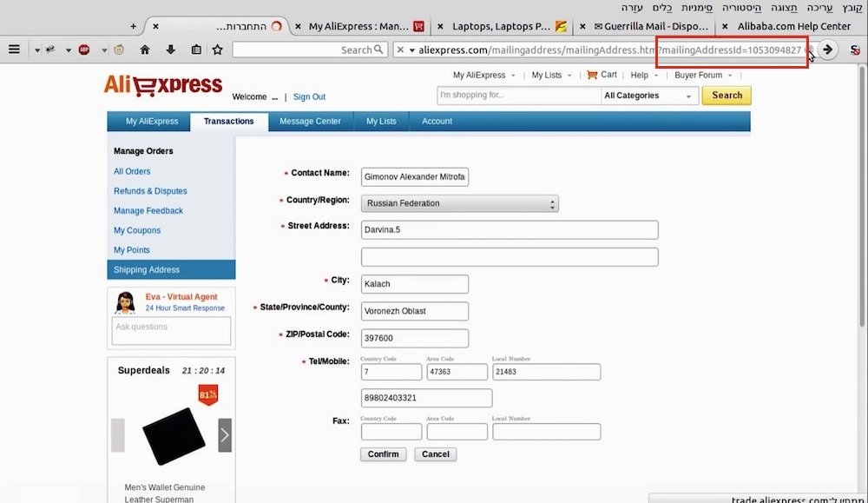The image size is (868, 503).
Task: Close the Alibaba.com Help Center tab
Action: click(x=725, y=26)
